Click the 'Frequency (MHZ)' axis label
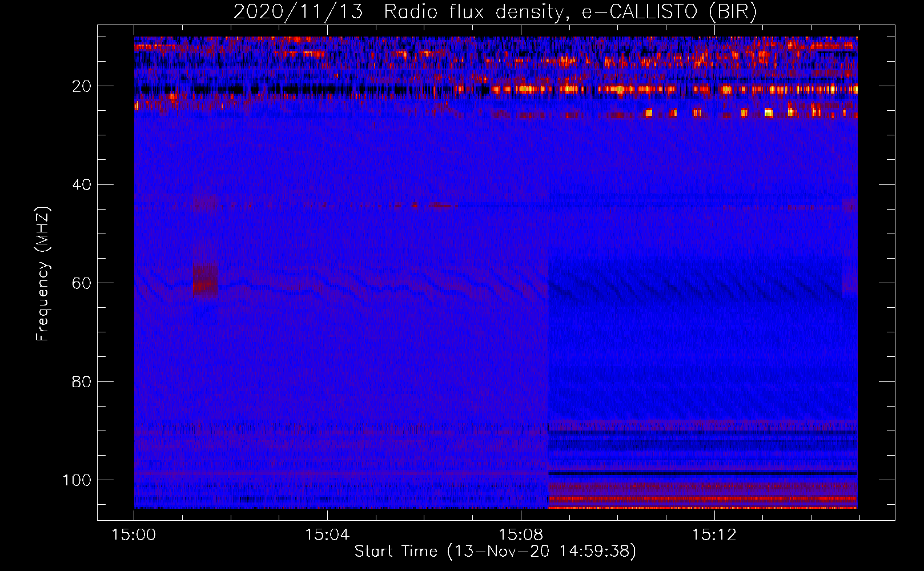Image resolution: width=924 pixels, height=571 pixels. 43,274
